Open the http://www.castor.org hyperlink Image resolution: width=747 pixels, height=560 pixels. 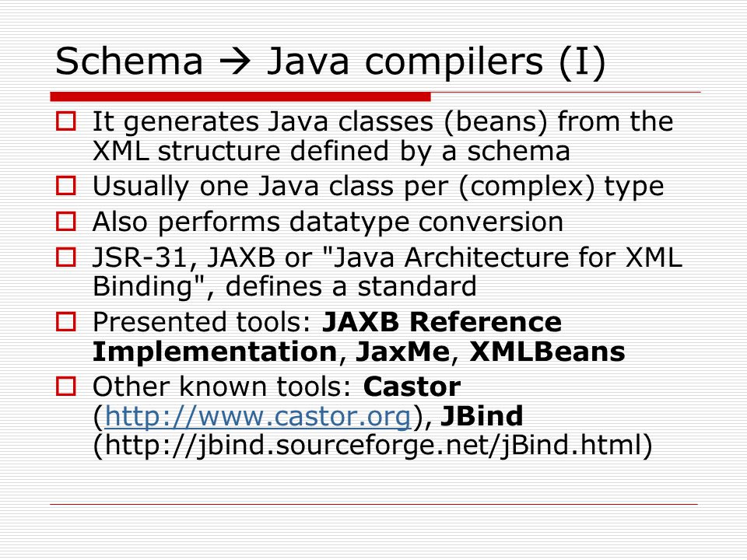pos(258,416)
